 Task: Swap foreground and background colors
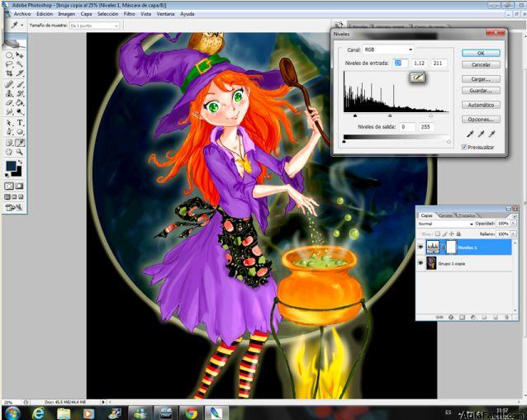coord(20,163)
